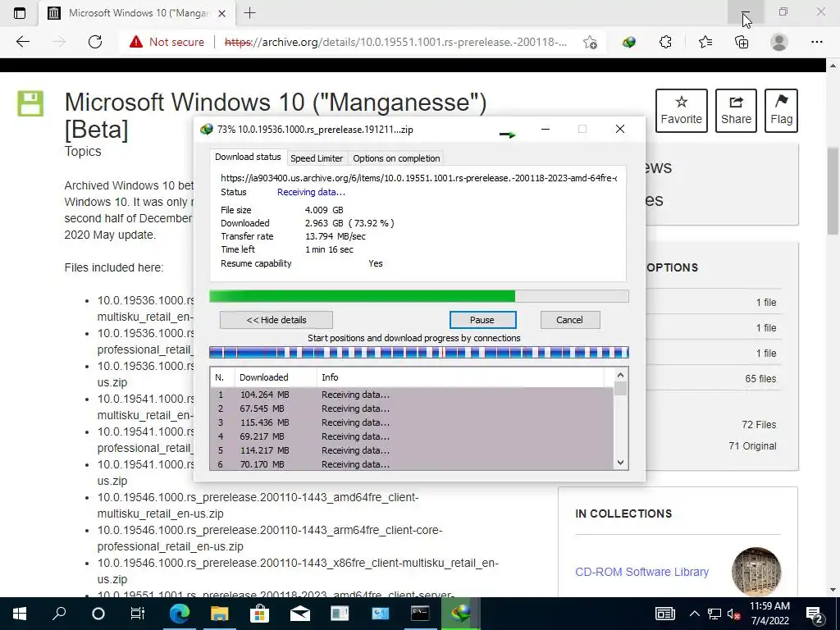Click the CD-ROM Software Library thumbnail
This screenshot has height=630, width=840.
pyautogui.click(x=756, y=572)
